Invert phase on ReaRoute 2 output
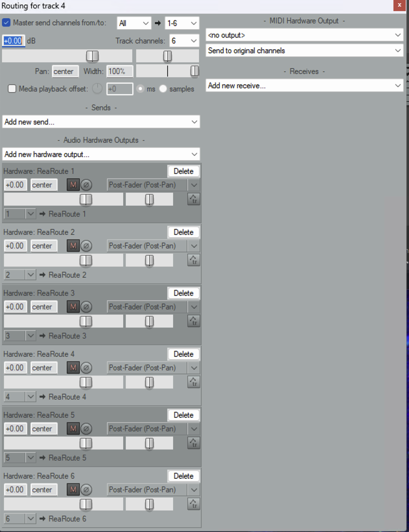Viewport: 409px width, 532px height. (x=86, y=246)
